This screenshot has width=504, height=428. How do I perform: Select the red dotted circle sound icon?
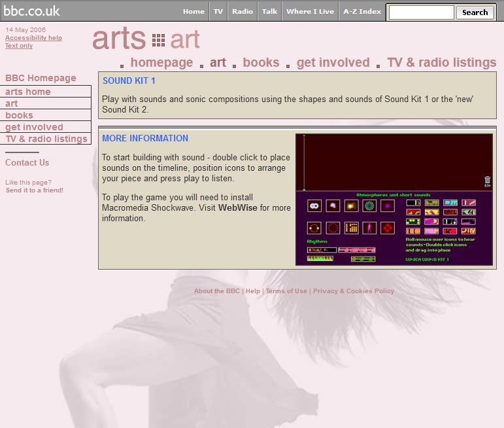tap(333, 228)
